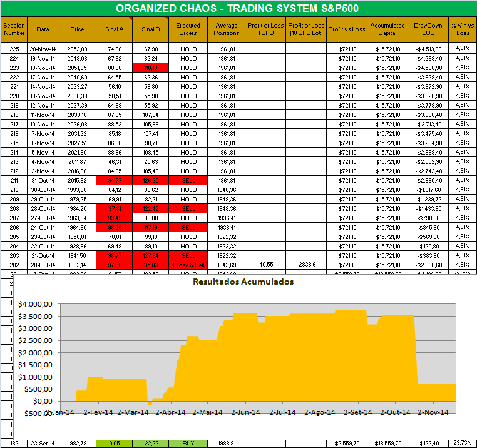Select the green BUY cell on 23-Set-14 row
The height and width of the screenshot is (448, 477).
tap(188, 444)
